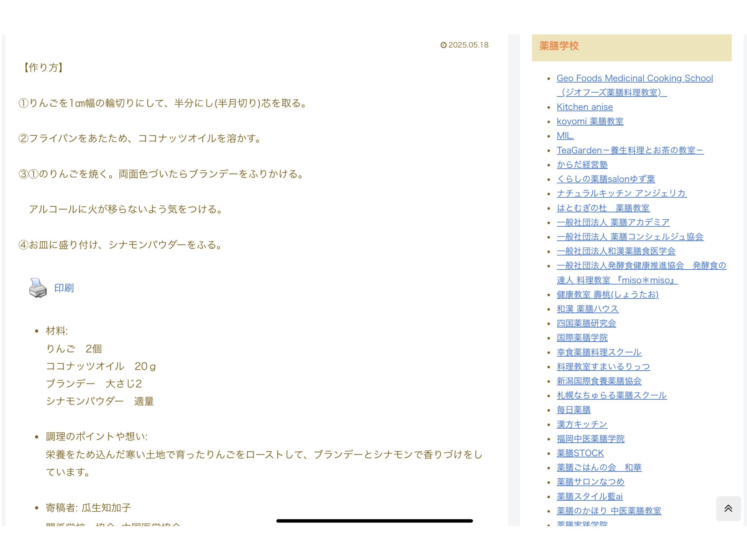Open the 福岡中医薬膳学院 link

click(x=590, y=439)
